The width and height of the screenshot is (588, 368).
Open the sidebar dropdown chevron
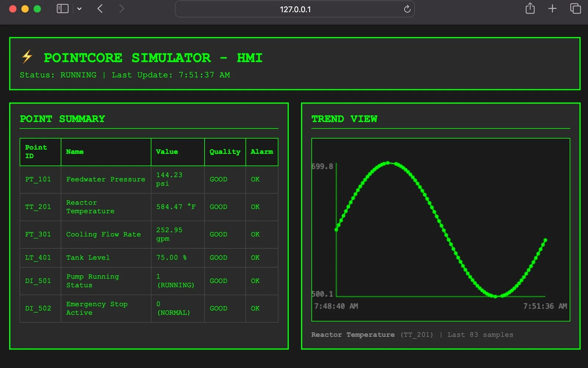79,8
